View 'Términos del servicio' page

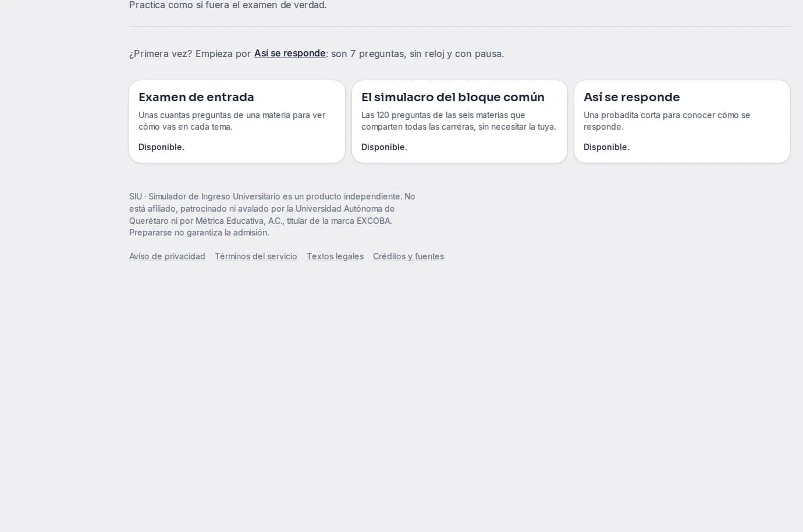point(255,256)
